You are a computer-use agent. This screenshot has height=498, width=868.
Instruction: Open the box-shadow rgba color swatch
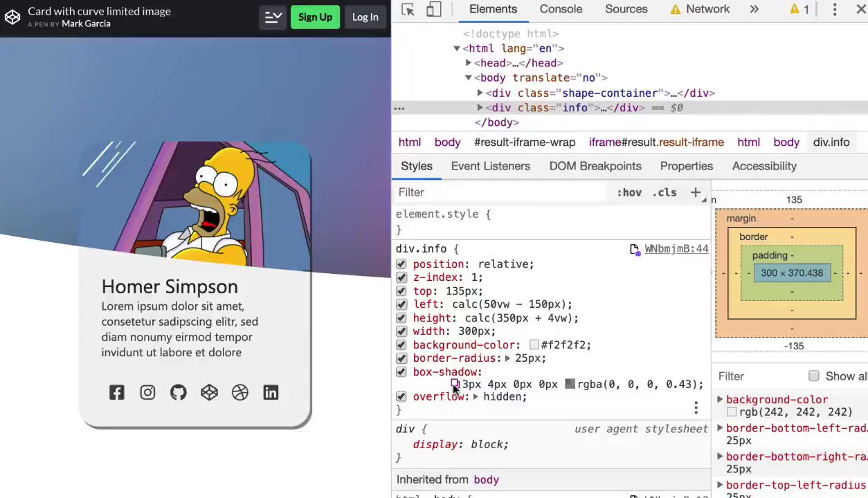click(570, 384)
